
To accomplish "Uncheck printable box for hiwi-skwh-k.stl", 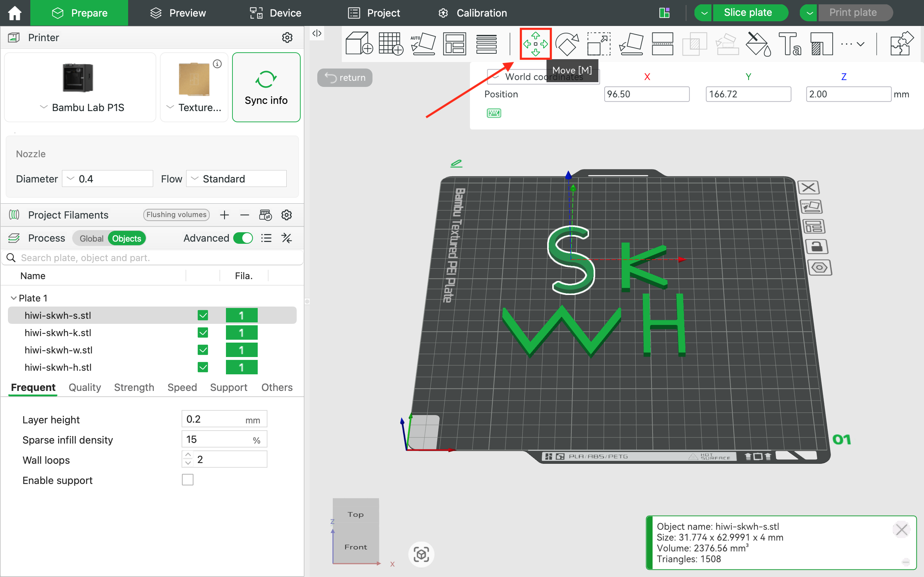I will (x=203, y=333).
